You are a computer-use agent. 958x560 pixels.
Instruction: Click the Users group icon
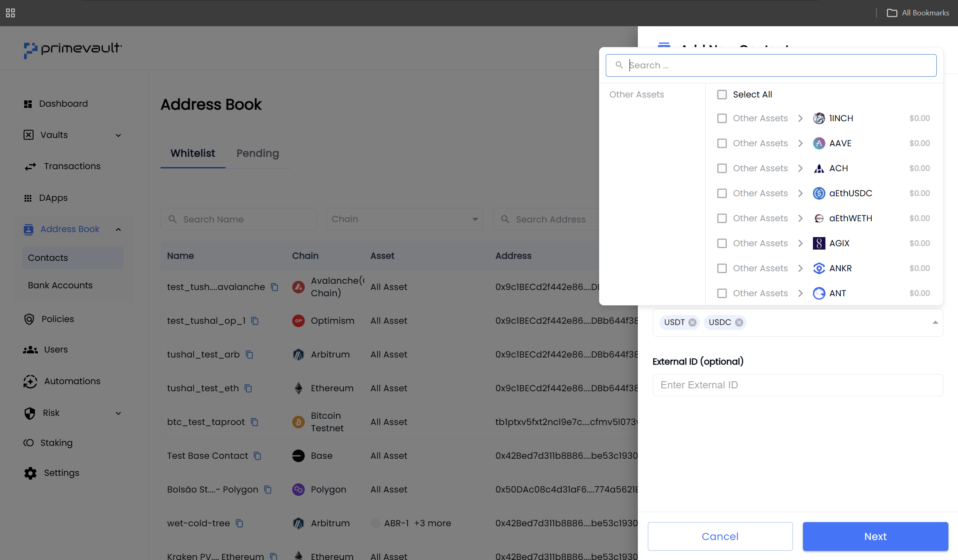tap(30, 350)
